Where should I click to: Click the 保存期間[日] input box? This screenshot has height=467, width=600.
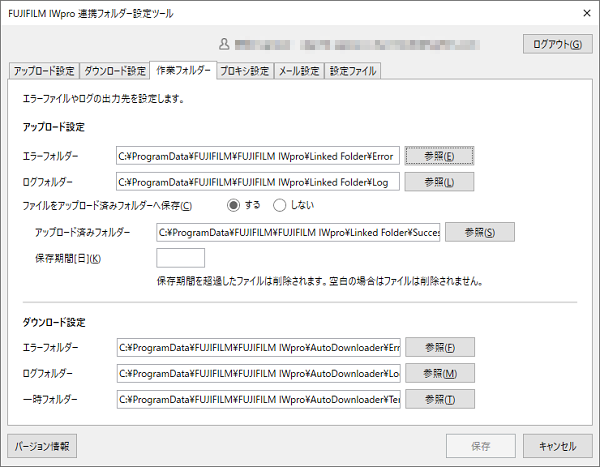point(181,258)
